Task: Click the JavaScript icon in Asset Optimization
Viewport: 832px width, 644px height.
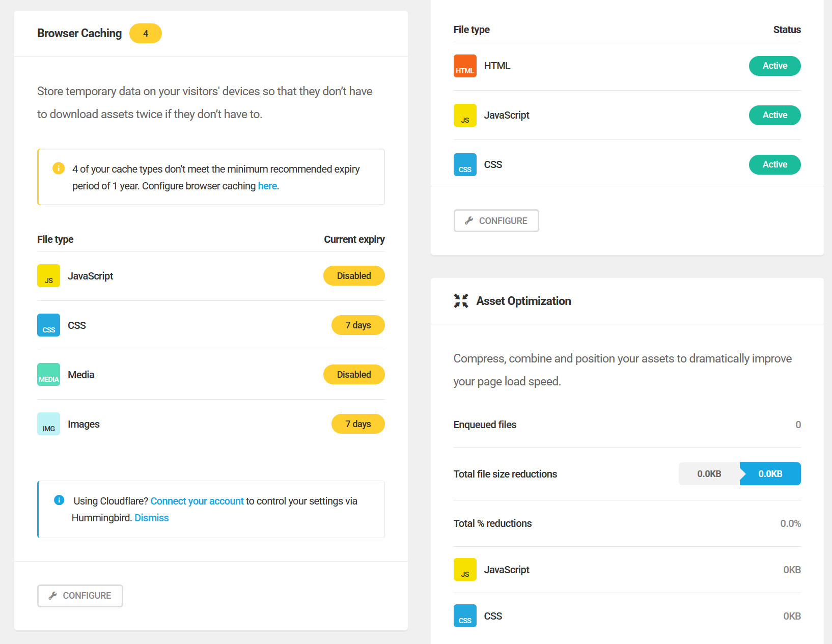Action: 465,570
